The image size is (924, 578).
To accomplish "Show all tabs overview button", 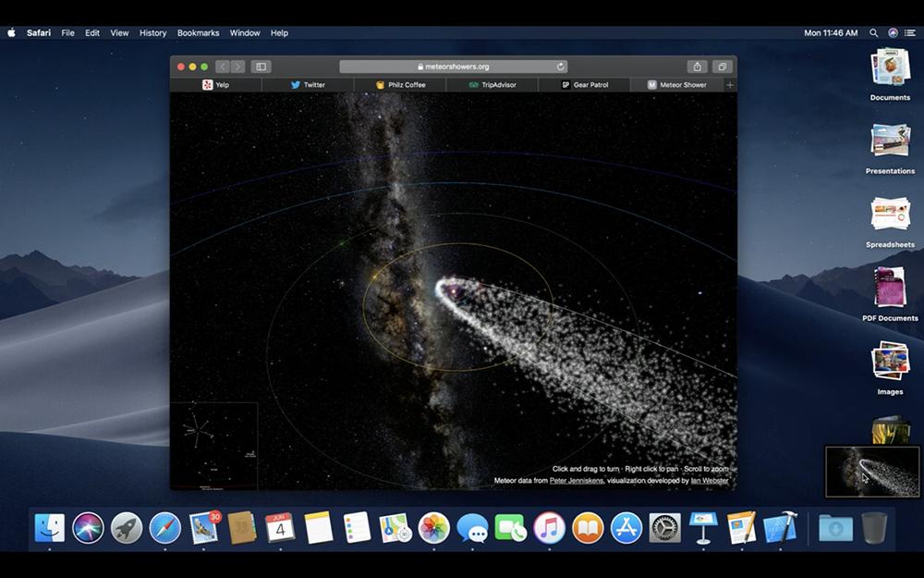I will pos(722,67).
